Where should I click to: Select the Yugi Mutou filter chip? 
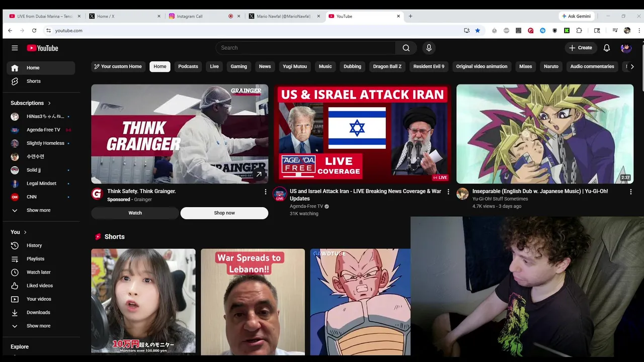[295, 66]
